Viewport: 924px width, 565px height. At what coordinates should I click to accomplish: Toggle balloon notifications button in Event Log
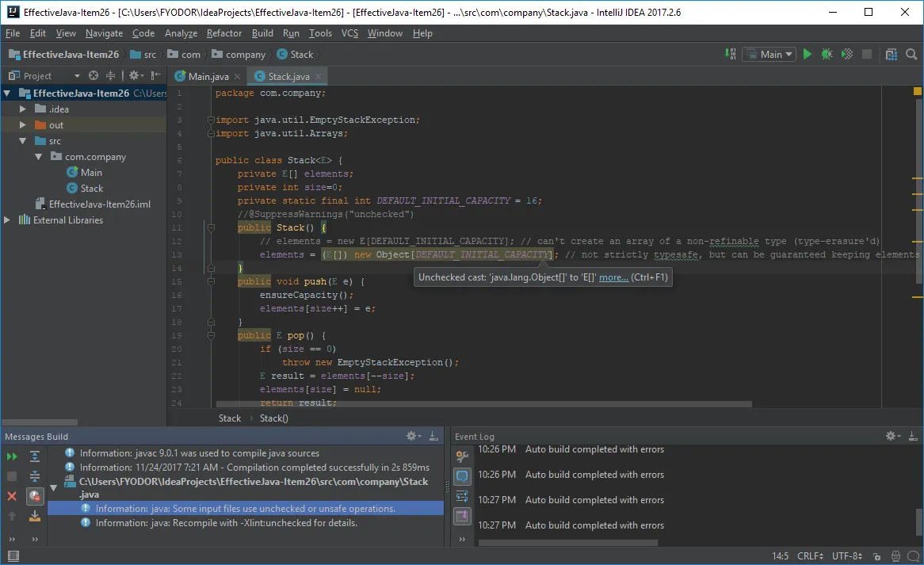point(462,476)
